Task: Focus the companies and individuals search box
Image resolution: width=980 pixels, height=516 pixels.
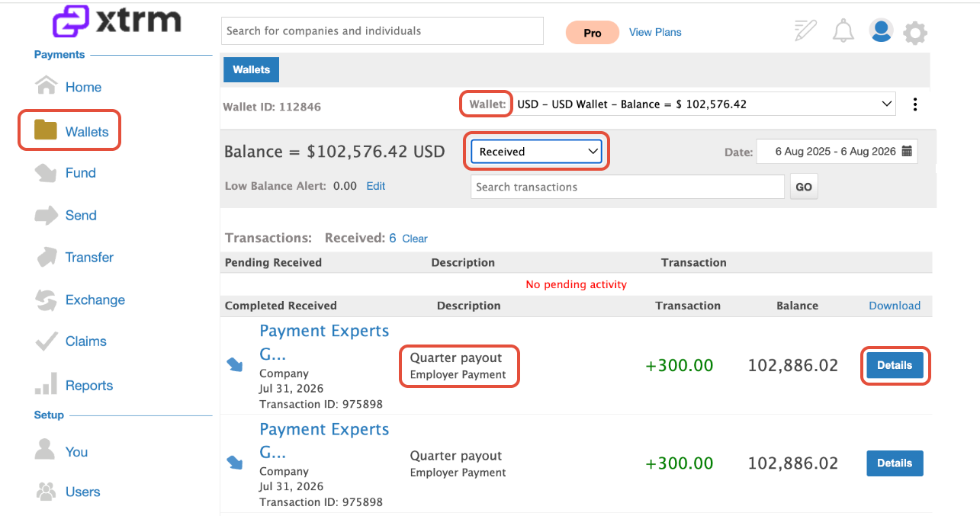Action: tap(382, 31)
